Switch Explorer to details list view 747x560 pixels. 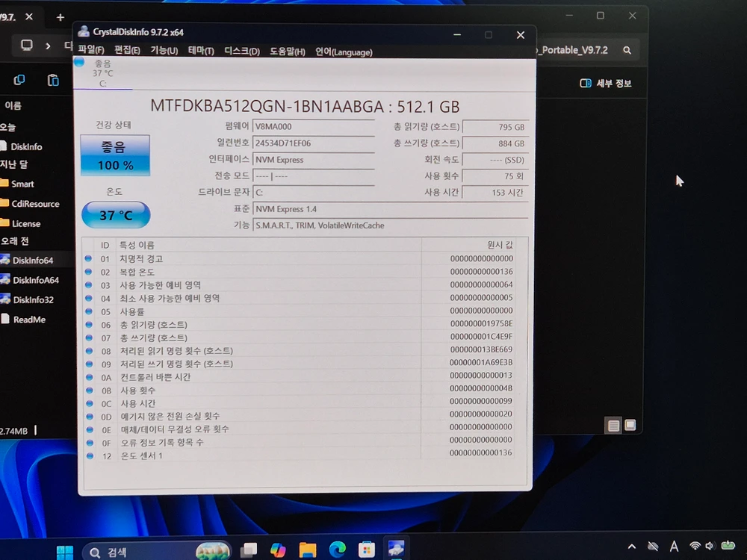point(613,425)
